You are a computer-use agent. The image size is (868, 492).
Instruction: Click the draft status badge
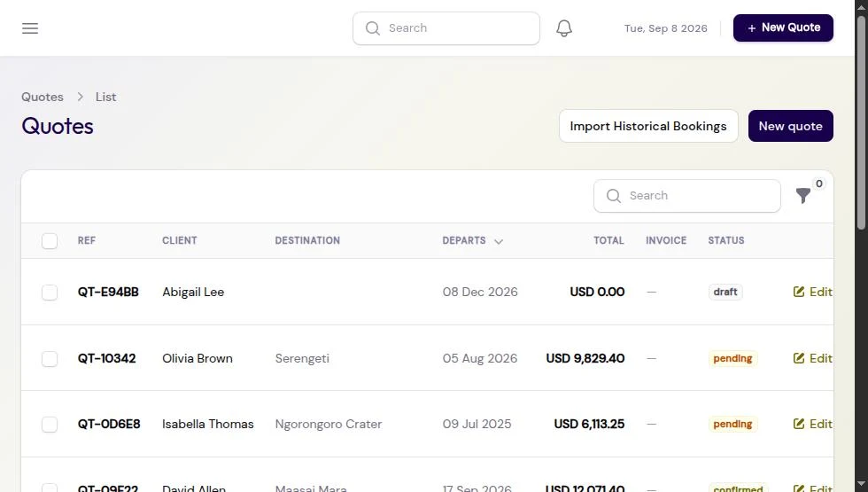tap(725, 292)
